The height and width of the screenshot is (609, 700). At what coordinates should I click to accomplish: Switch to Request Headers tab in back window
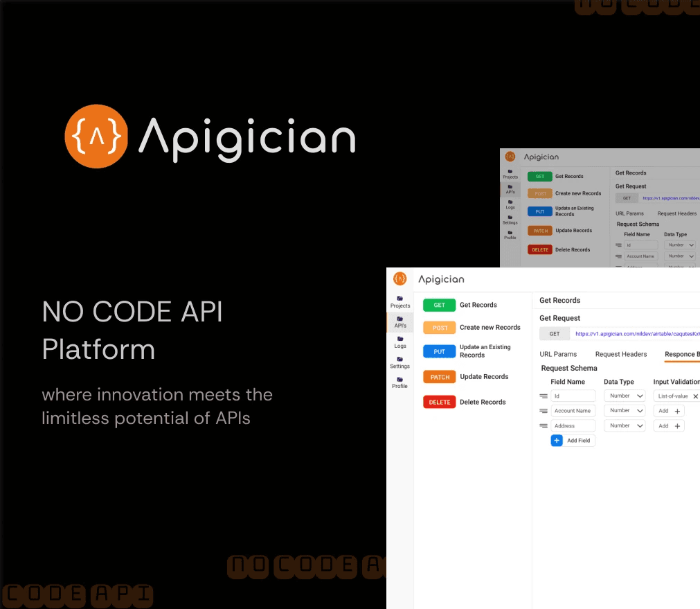click(676, 213)
